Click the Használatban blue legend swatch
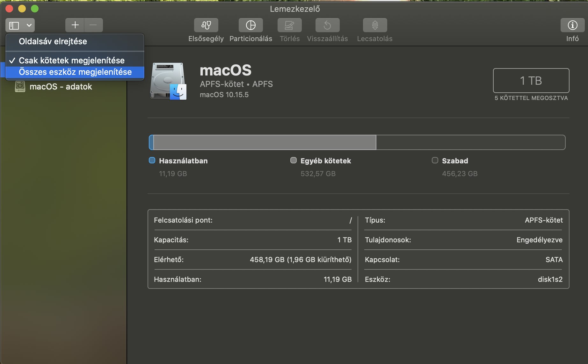The image size is (588, 364). [x=152, y=160]
